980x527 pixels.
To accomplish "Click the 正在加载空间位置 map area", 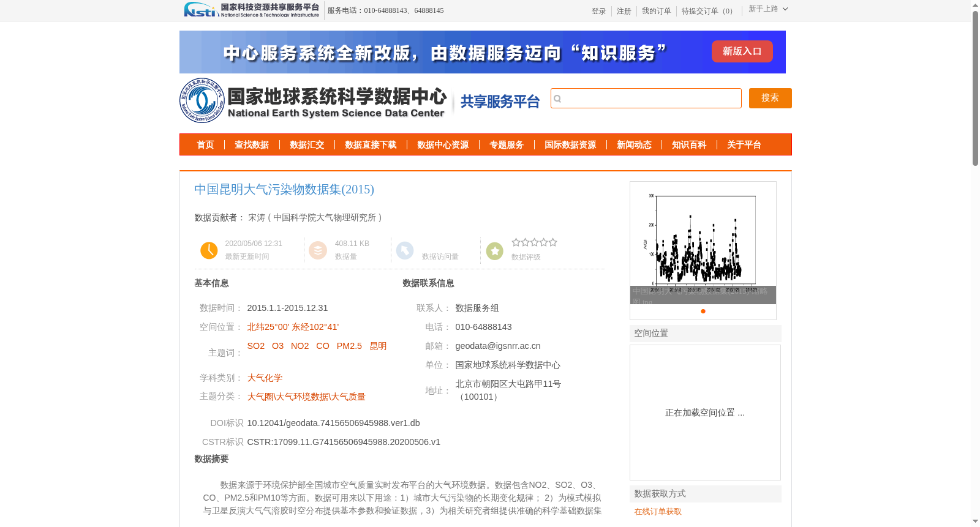I will (705, 413).
